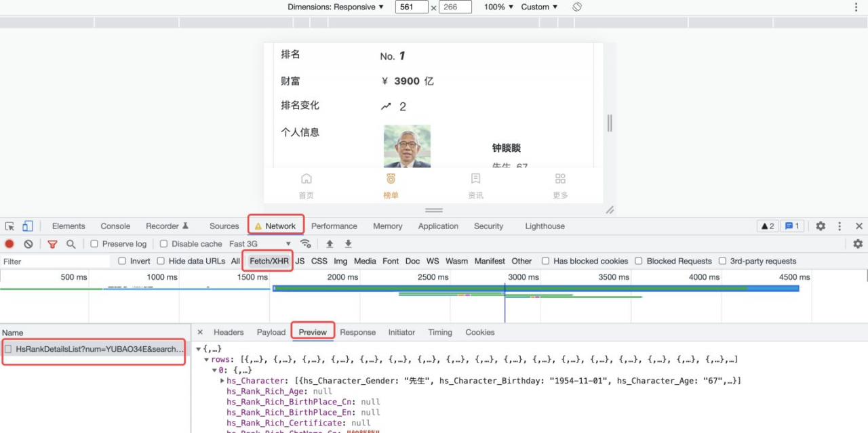Open network conditions wifi icon
The height and width of the screenshot is (433, 868).
point(306,244)
